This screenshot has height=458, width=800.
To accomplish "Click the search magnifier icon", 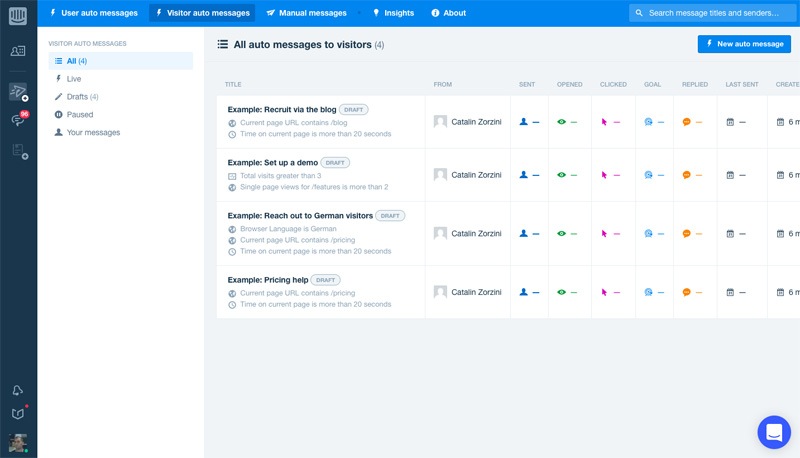I will tap(639, 13).
